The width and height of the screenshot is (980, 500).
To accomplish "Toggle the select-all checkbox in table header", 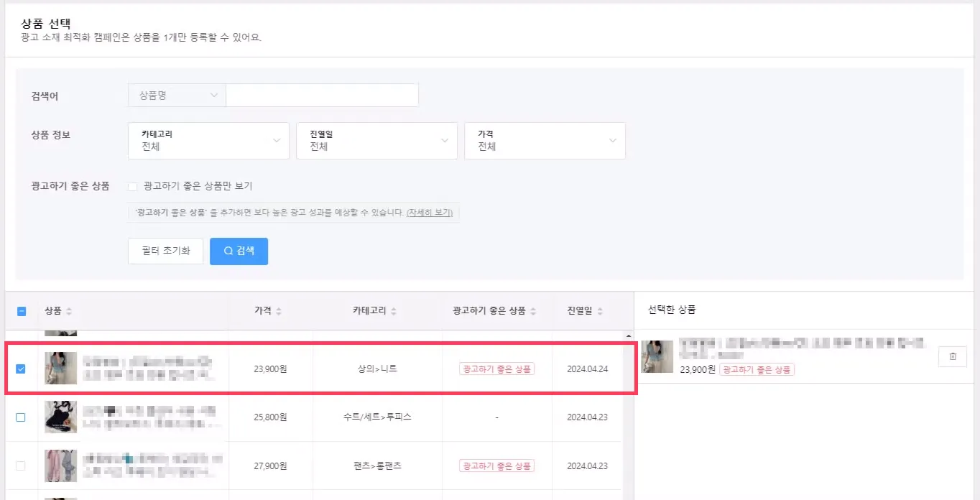I will [22, 312].
